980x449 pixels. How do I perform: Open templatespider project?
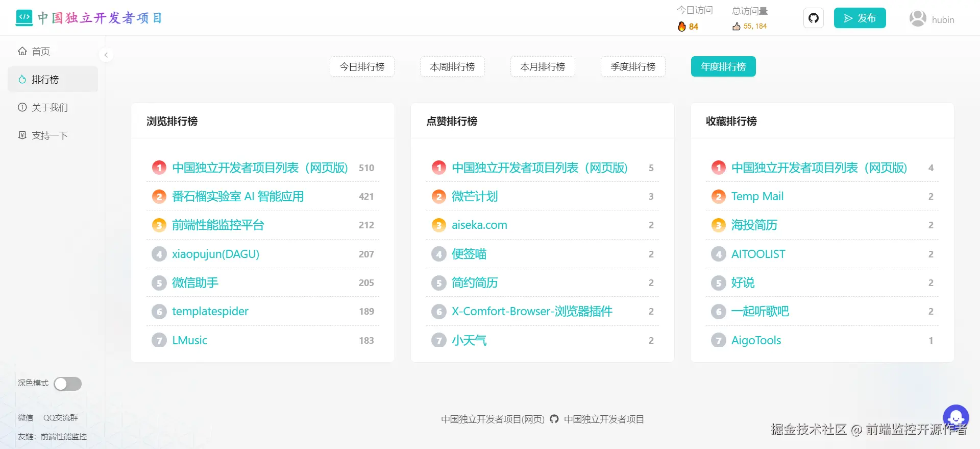pos(210,312)
